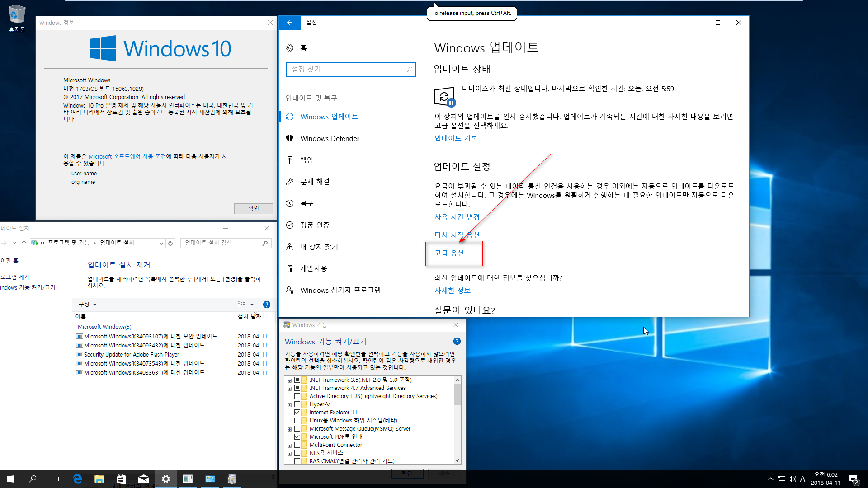
Task: Click the view layout icon
Action: (x=241, y=305)
